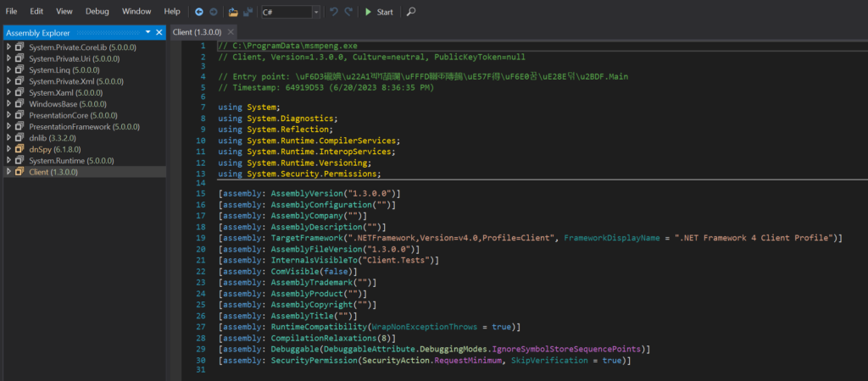
Task: Select System.Linq (5.0.0.0) in tree
Action: point(64,69)
